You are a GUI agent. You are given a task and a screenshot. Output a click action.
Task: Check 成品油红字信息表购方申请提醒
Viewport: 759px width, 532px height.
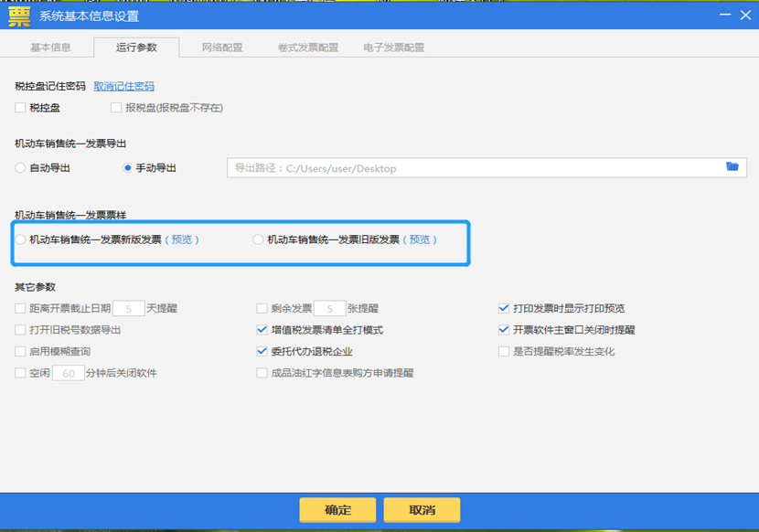(x=262, y=373)
